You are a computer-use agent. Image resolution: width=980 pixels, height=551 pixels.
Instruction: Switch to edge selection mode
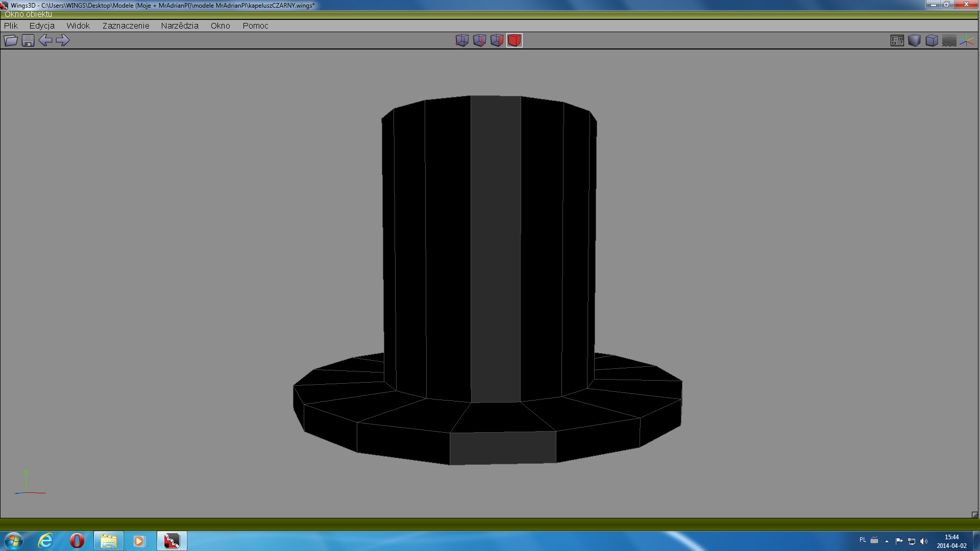pyautogui.click(x=479, y=40)
